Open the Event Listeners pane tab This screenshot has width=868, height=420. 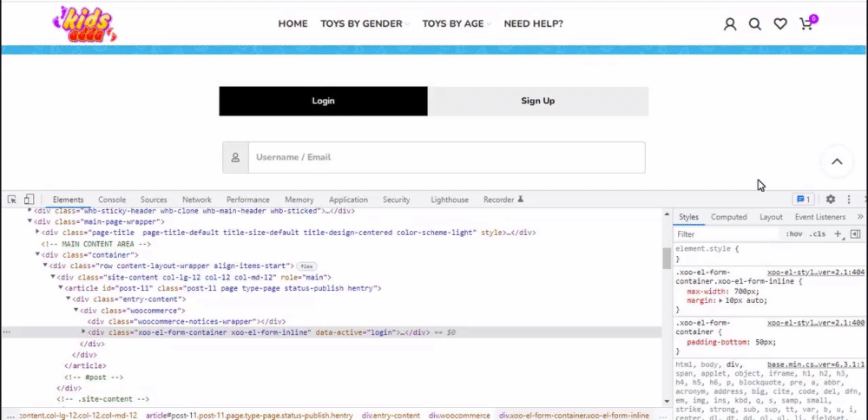[820, 217]
